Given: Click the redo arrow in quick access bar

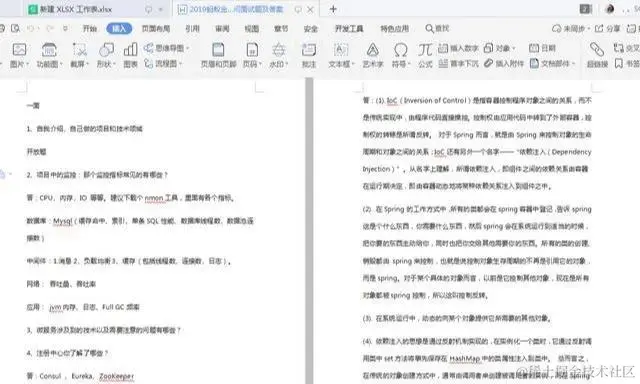Looking at the screenshot, I should pyautogui.click(x=50, y=28).
